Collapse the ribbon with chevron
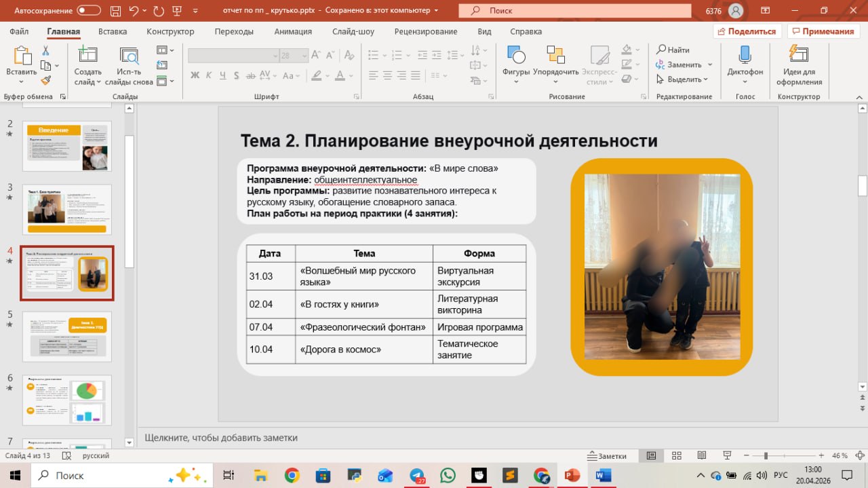 [x=858, y=96]
